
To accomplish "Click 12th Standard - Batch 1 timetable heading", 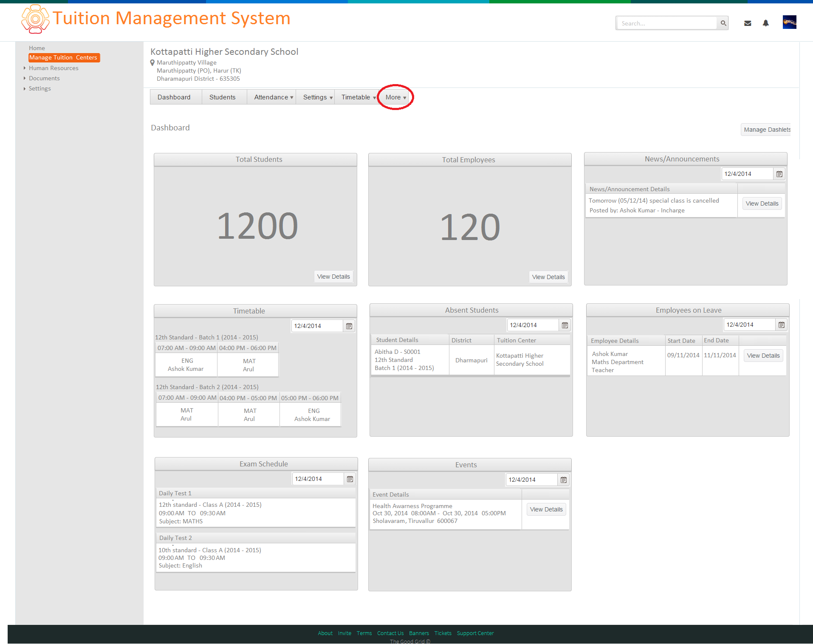I will 206,338.
